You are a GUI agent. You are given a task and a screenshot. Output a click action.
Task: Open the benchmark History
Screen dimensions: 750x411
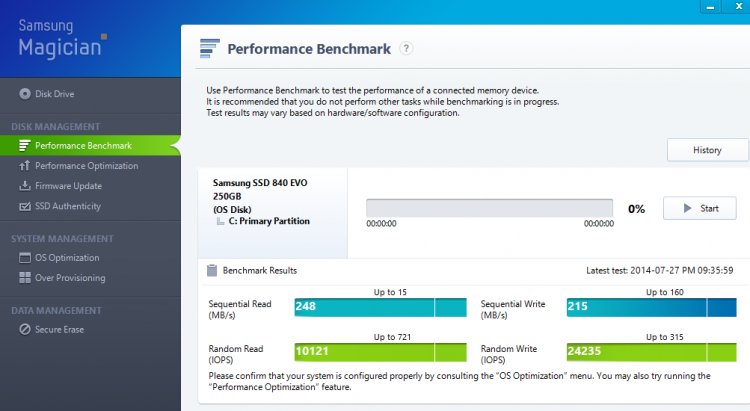tap(707, 150)
